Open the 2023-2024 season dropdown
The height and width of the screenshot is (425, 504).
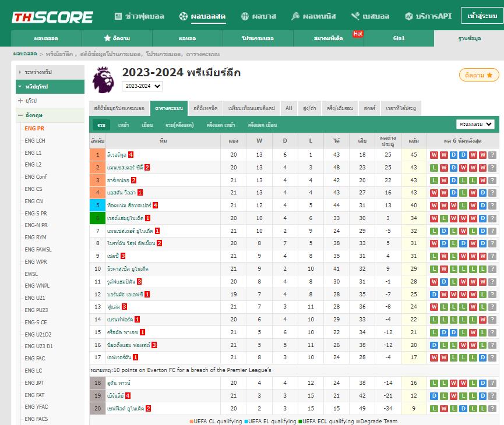tap(142, 86)
